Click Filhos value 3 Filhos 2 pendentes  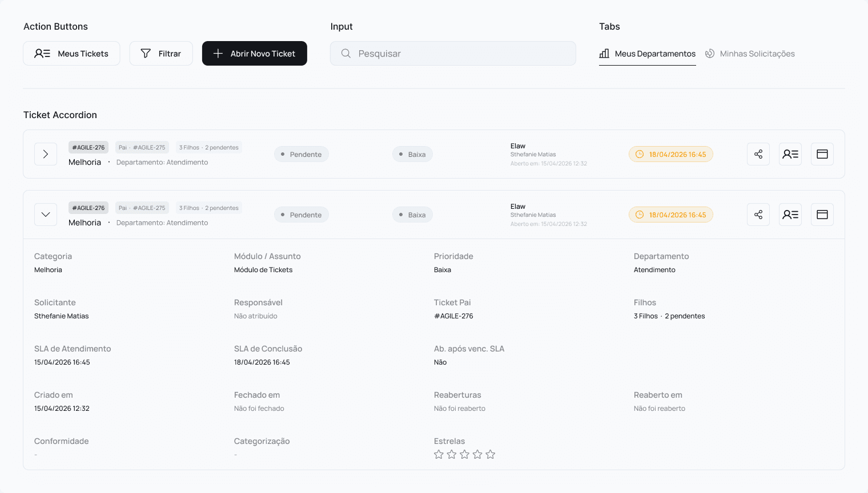point(669,316)
